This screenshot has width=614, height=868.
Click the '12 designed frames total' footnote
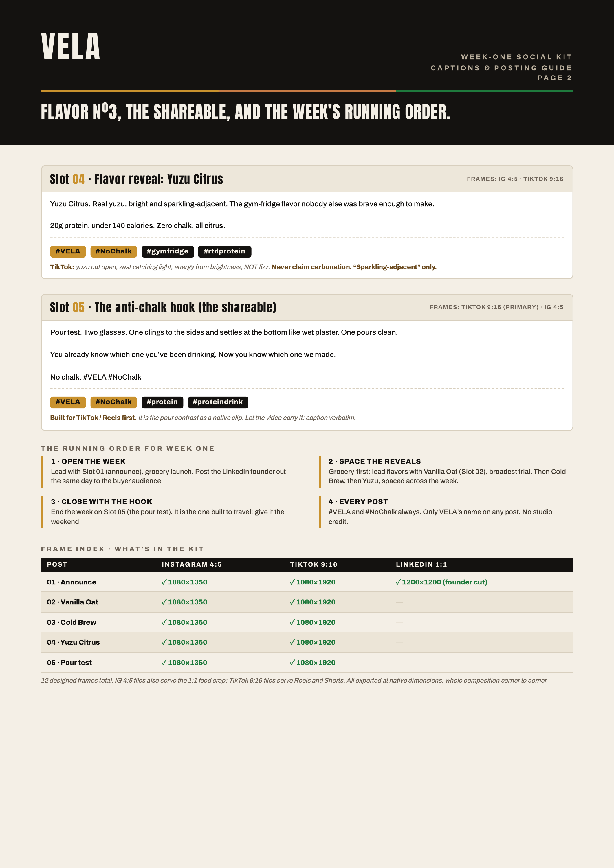(x=294, y=681)
